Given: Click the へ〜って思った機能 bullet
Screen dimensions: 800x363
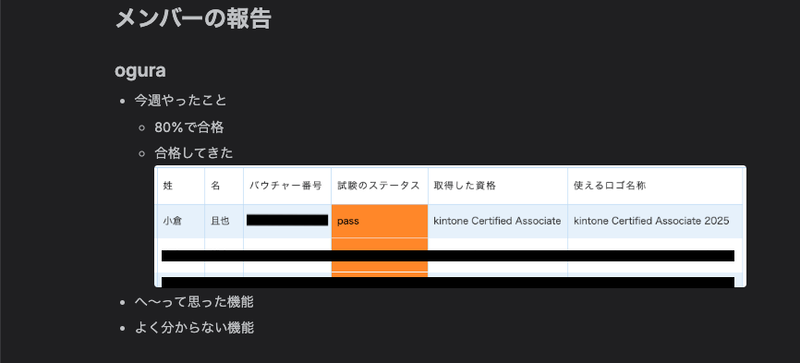Looking at the screenshot, I should 193,302.
